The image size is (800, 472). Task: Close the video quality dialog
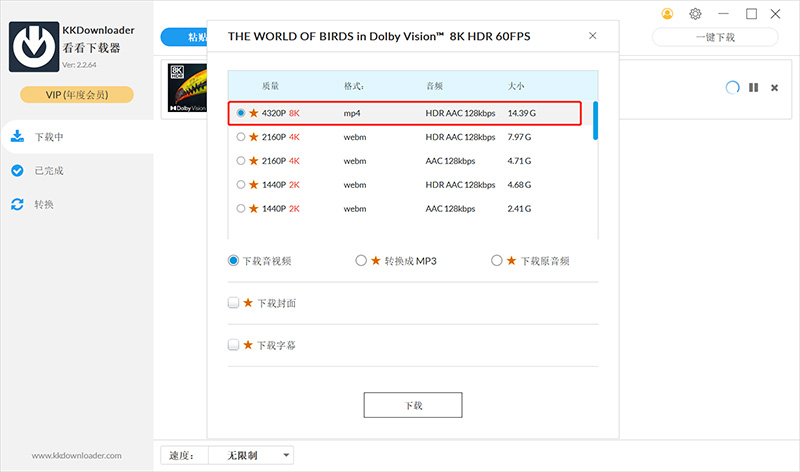point(592,35)
